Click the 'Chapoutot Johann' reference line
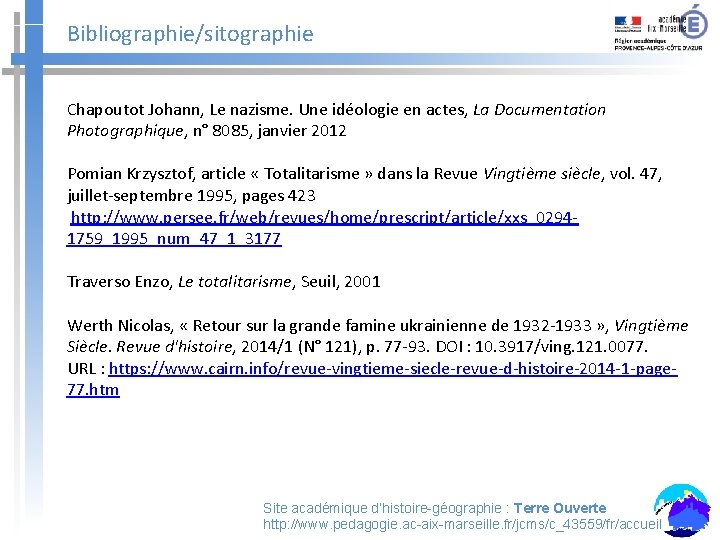The image size is (720, 540). 336,110
